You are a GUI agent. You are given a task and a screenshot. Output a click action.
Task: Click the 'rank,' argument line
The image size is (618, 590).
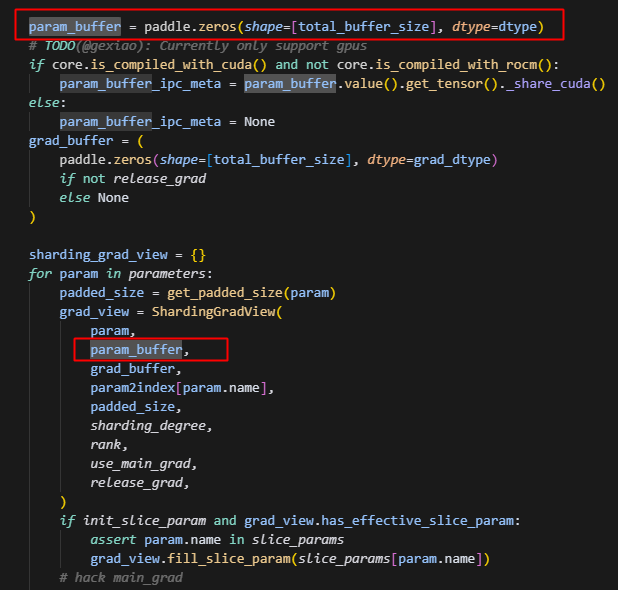click(109, 445)
